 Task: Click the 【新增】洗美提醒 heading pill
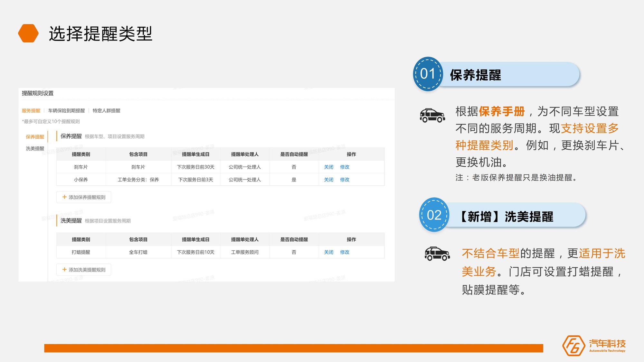pyautogui.click(x=515, y=215)
